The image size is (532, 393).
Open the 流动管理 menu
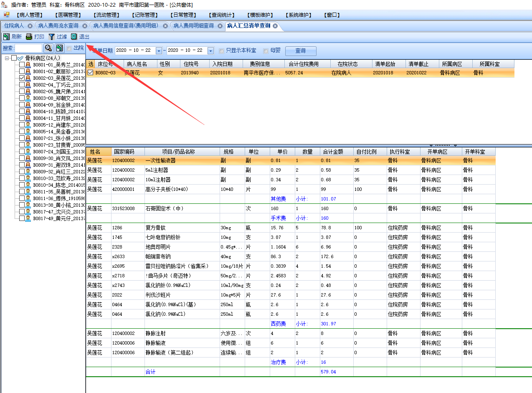click(107, 15)
